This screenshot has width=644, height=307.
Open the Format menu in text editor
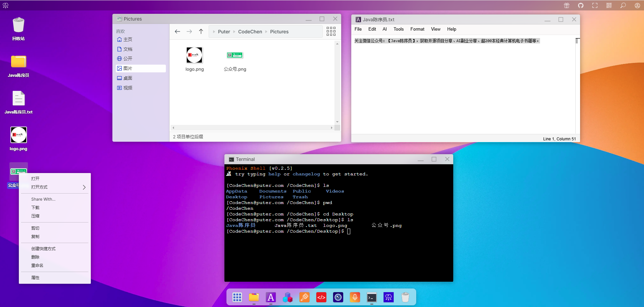[x=417, y=29]
